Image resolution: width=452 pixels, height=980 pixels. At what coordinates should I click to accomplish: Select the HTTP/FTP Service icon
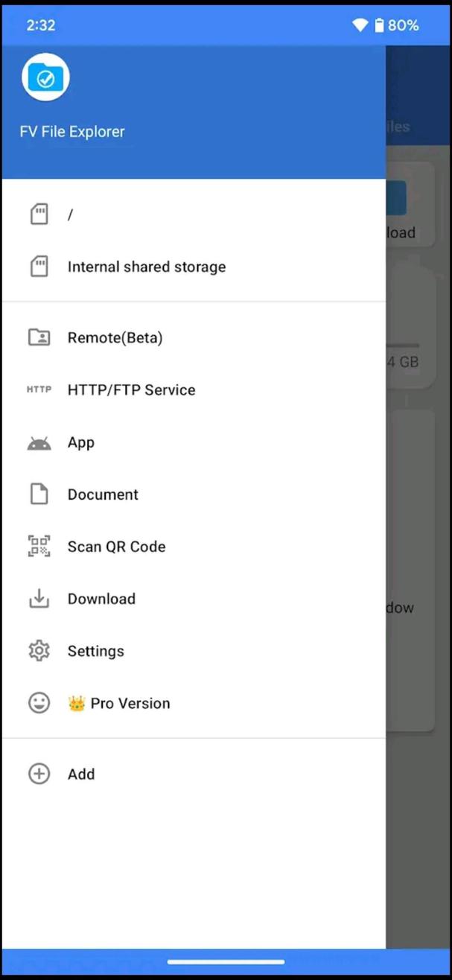click(x=39, y=389)
